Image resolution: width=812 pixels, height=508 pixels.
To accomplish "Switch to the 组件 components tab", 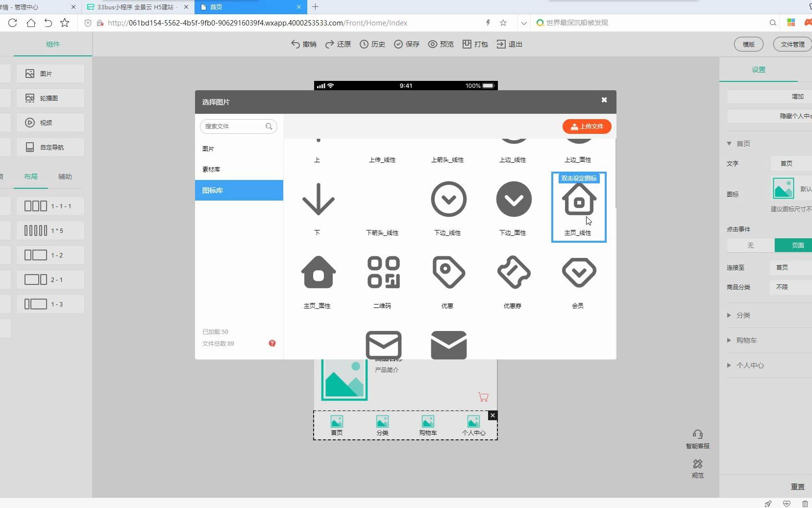I will [53, 44].
